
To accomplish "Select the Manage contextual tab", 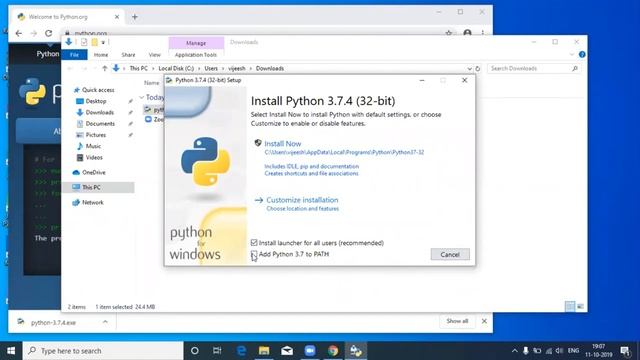I will pyautogui.click(x=196, y=43).
